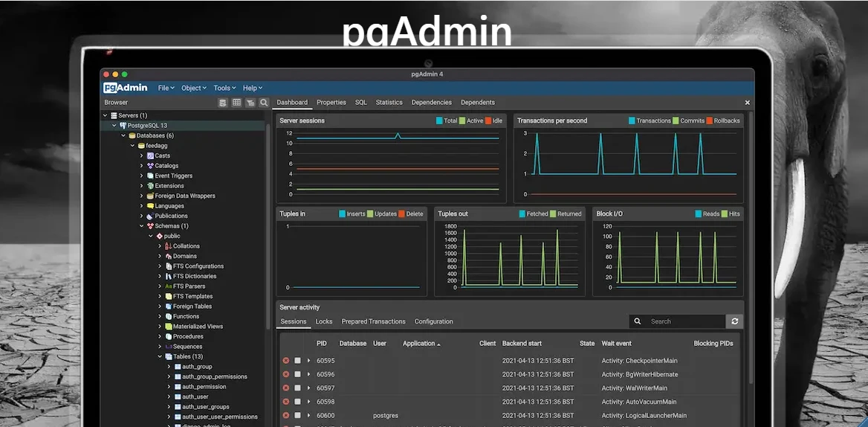
Task: Click the feedagg database icon
Action: tap(141, 146)
